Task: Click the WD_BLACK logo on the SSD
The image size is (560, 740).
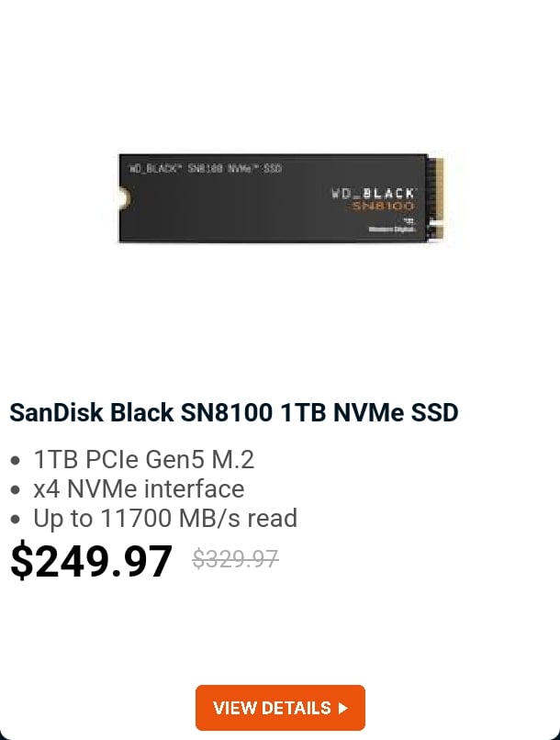Action: (373, 194)
